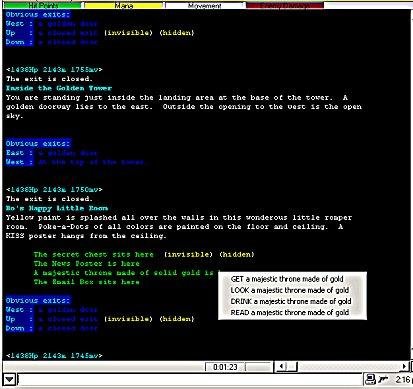Click the 2:16 clock
The image size is (413, 389).
coord(402,379)
